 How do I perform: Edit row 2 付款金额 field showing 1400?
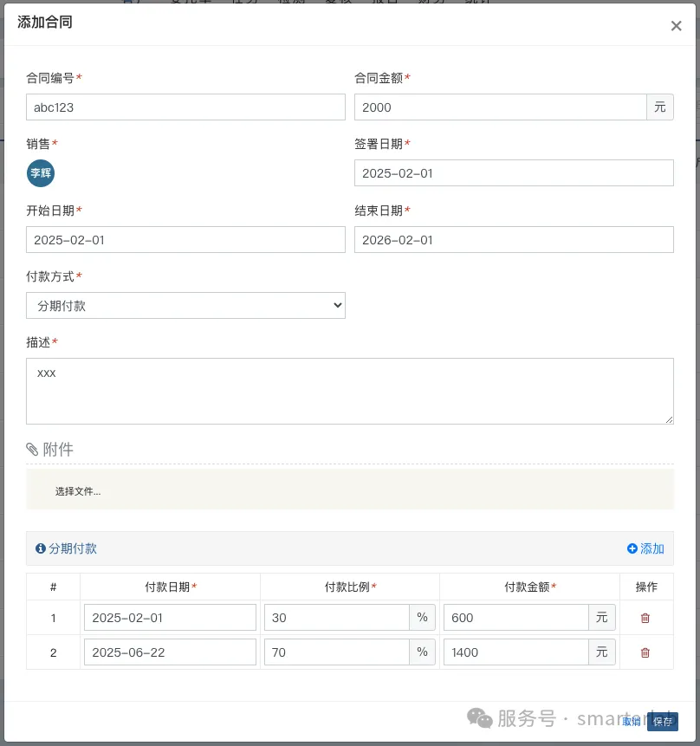pos(516,652)
